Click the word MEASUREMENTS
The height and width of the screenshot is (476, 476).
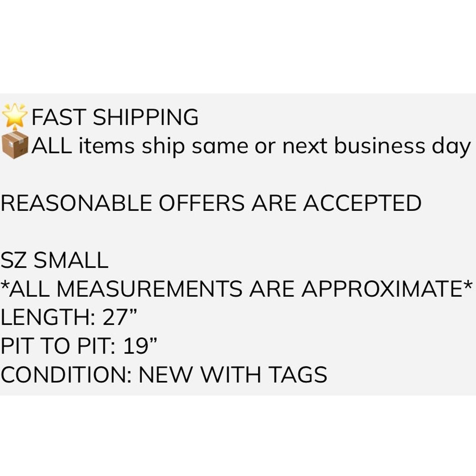point(149,289)
